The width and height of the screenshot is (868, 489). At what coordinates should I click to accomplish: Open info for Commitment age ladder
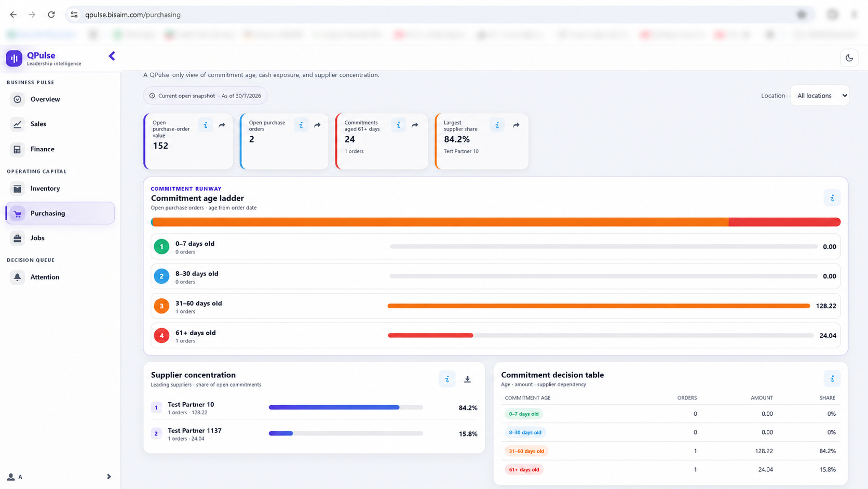(x=832, y=198)
